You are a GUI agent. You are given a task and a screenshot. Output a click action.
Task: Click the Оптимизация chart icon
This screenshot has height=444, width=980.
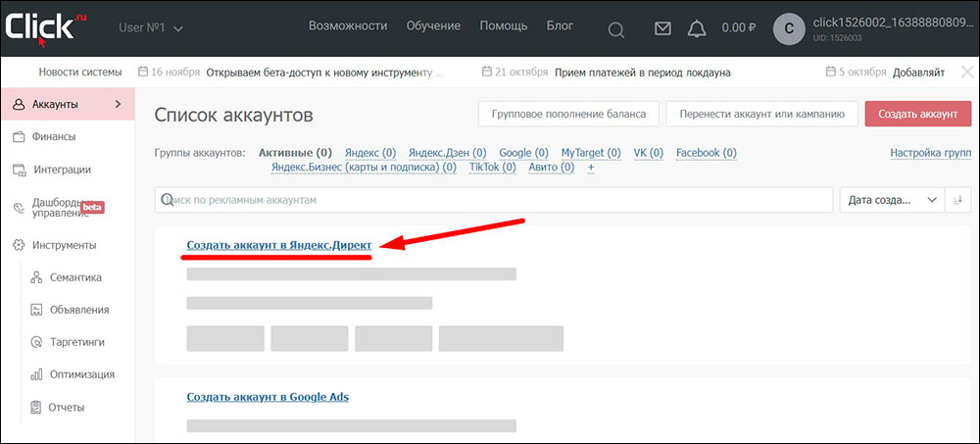click(x=36, y=374)
